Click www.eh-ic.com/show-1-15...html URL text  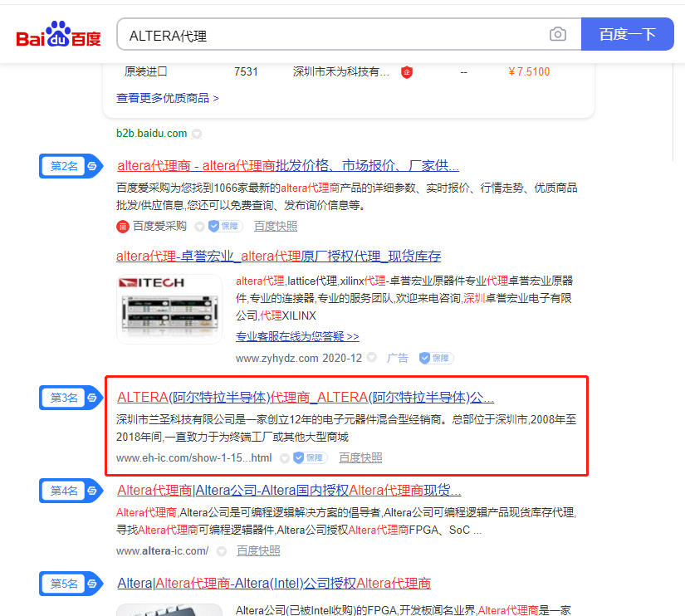coord(194,458)
